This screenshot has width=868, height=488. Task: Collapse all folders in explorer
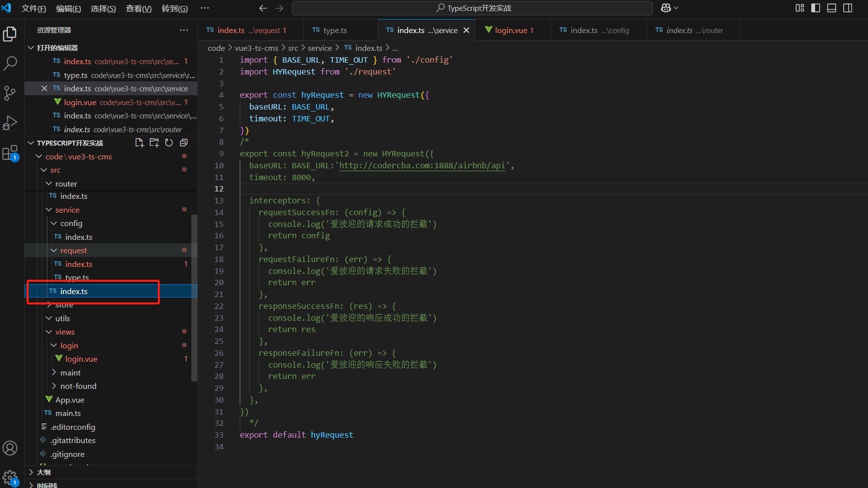(x=183, y=143)
